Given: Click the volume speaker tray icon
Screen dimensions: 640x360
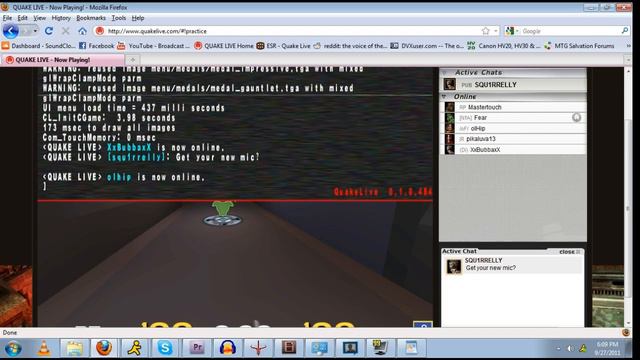Looking at the screenshot, I should pyautogui.click(x=570, y=349).
